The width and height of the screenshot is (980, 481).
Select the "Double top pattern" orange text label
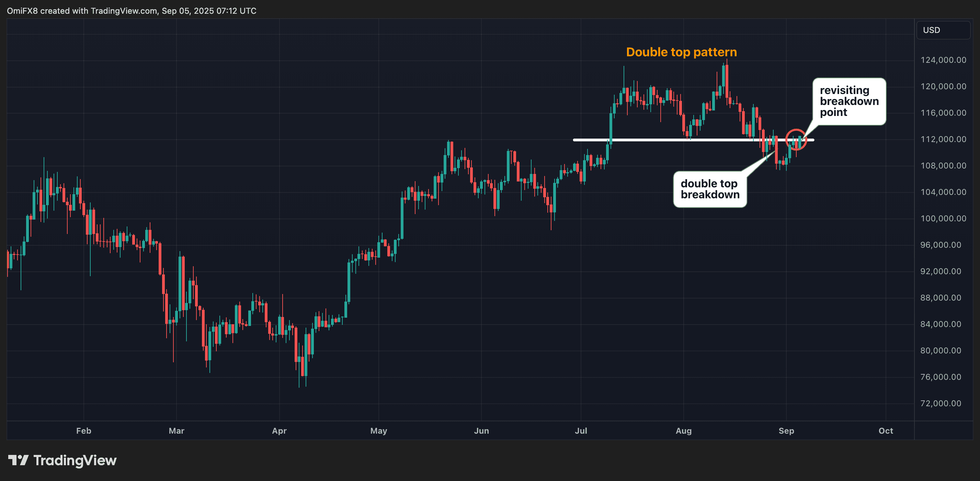point(681,52)
